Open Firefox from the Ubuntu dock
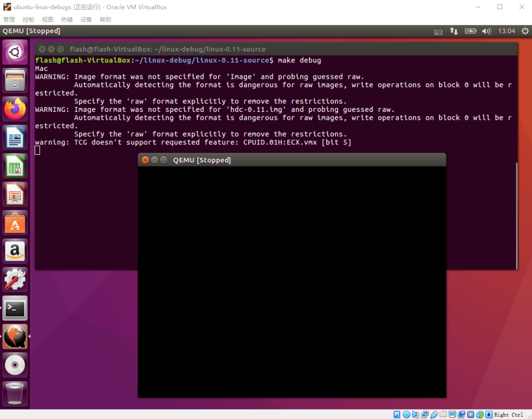This screenshot has height=419, width=532. tap(15, 109)
